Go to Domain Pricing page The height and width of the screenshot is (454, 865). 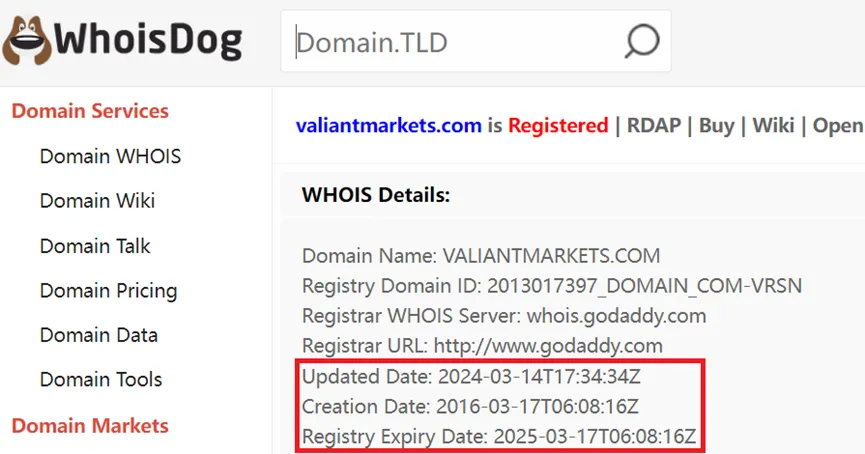(x=109, y=291)
